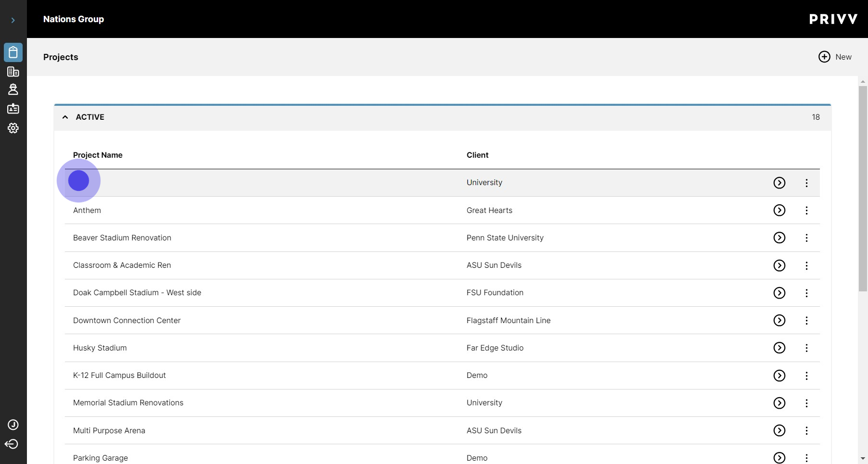Open the ID card icon in sidebar
The height and width of the screenshot is (464, 868).
click(13, 109)
